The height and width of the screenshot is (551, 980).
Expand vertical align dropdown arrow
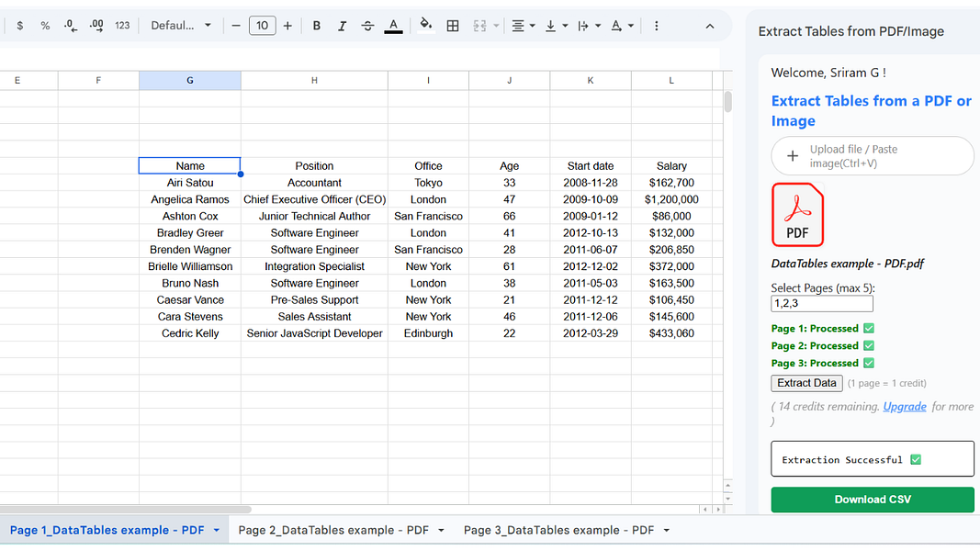565,26
